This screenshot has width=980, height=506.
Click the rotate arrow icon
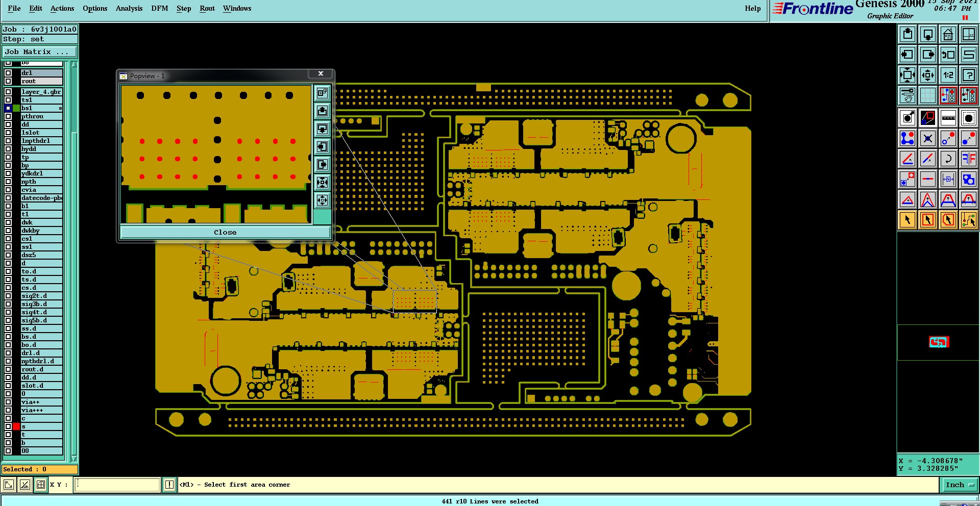pyautogui.click(x=948, y=159)
